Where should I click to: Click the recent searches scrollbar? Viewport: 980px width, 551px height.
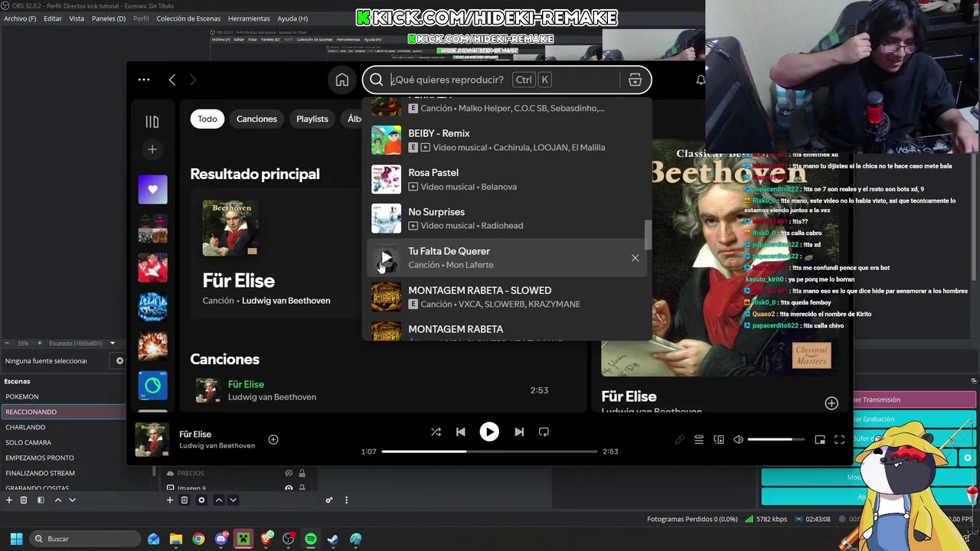648,236
